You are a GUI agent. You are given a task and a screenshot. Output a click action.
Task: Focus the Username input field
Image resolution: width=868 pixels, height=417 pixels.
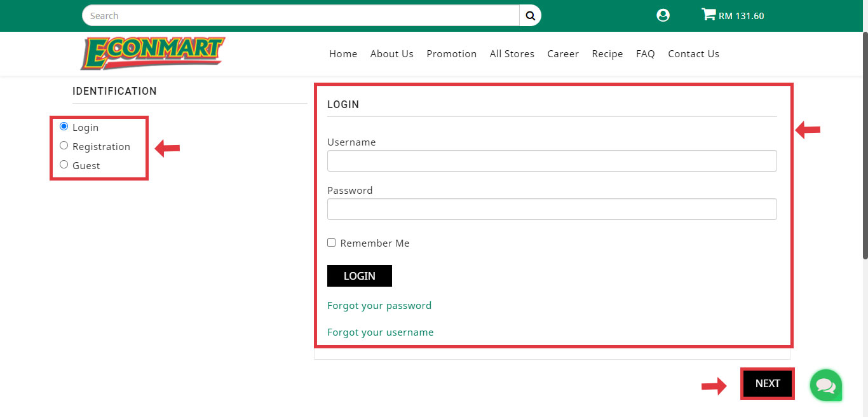[552, 161]
